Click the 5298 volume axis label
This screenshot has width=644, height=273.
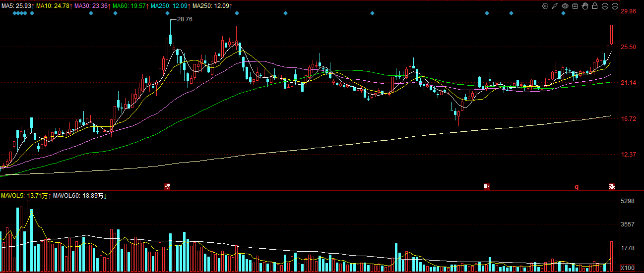628,201
